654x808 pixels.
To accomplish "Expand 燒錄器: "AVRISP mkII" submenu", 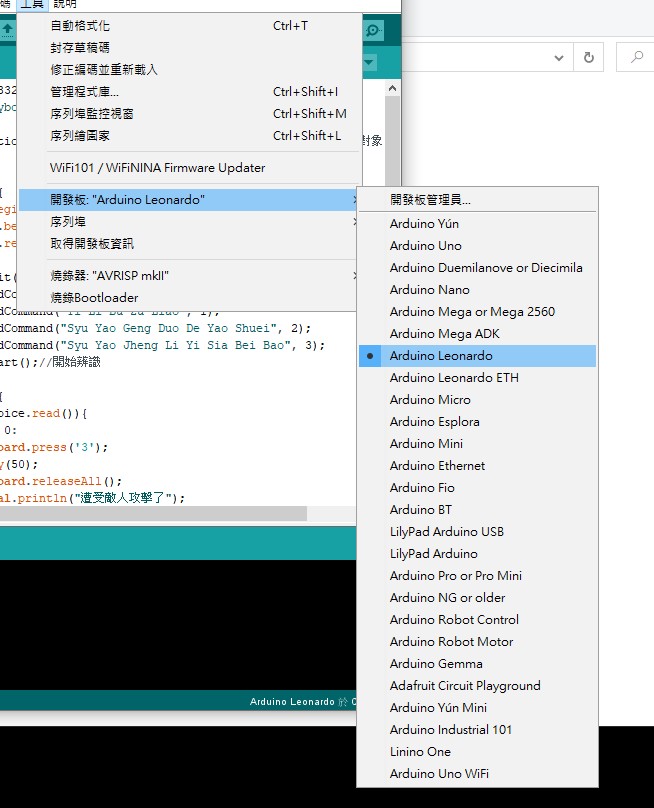I will tap(189, 276).
